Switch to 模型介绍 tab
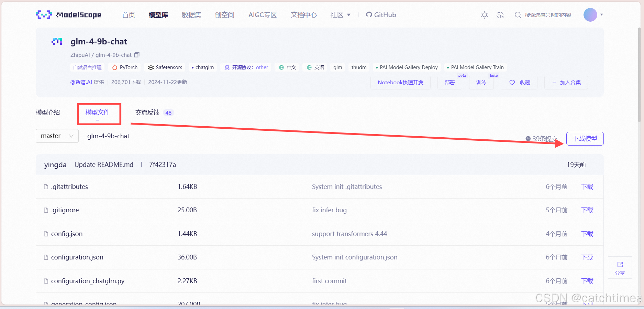The width and height of the screenshot is (644, 309). 48,112
